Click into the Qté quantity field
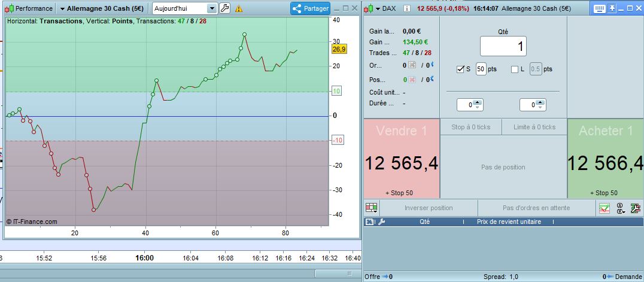 click(x=503, y=46)
